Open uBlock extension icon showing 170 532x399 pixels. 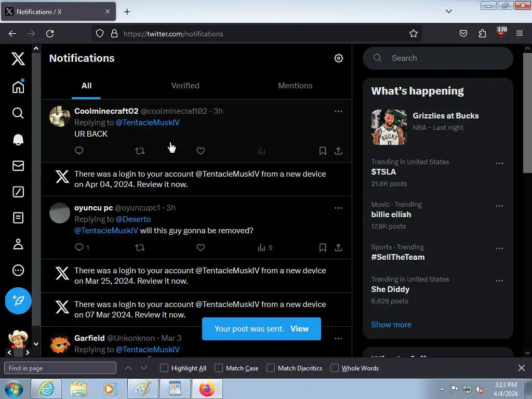501,32
